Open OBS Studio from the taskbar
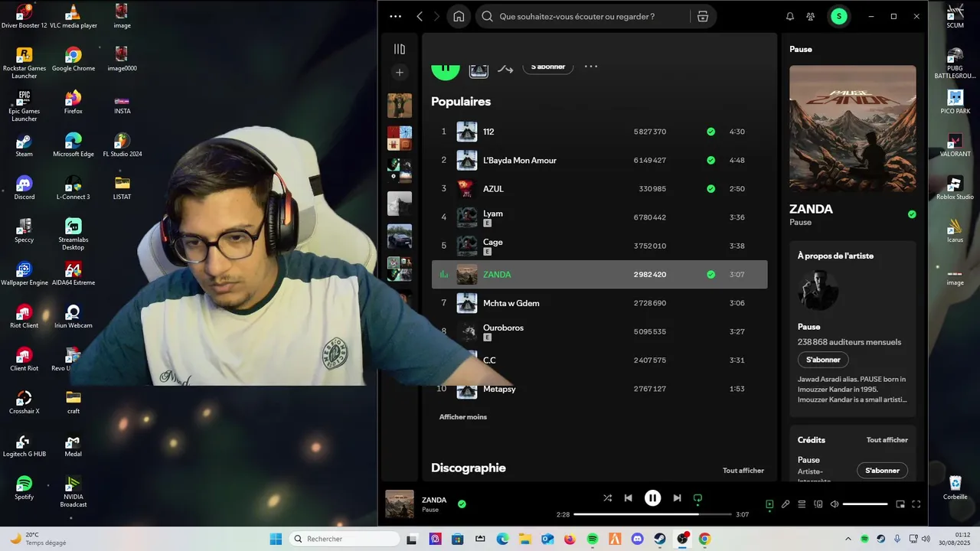This screenshot has height=551, width=980. click(682, 539)
